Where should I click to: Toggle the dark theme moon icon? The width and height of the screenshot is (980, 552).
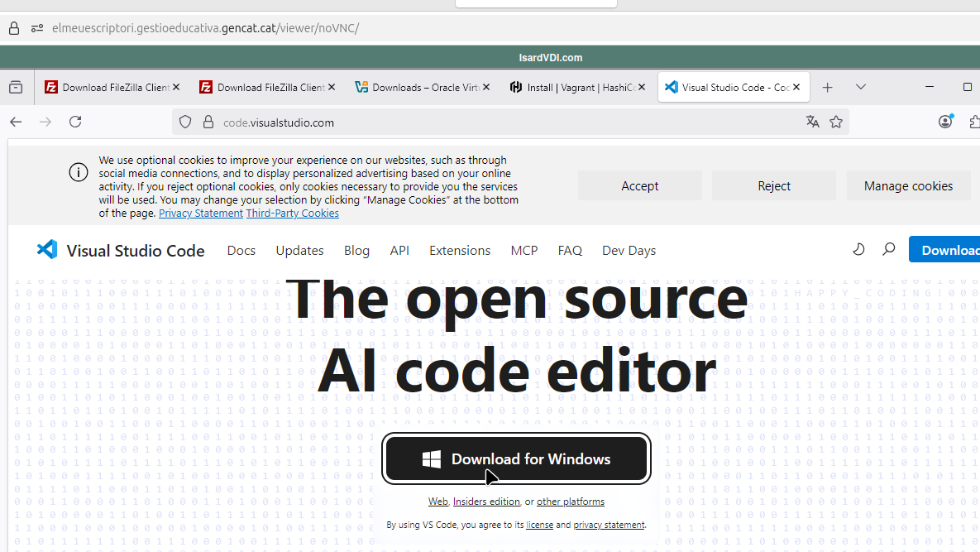click(858, 249)
